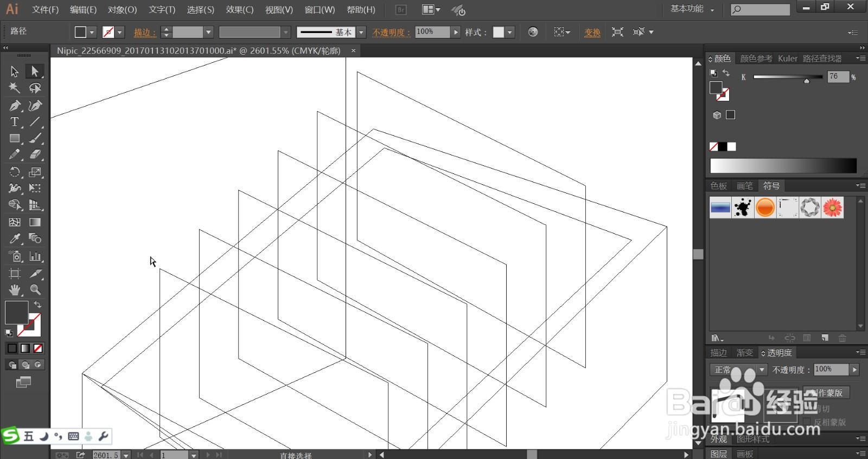The height and width of the screenshot is (459, 868).
Task: Enable Draw Normal mode
Action: click(12, 365)
